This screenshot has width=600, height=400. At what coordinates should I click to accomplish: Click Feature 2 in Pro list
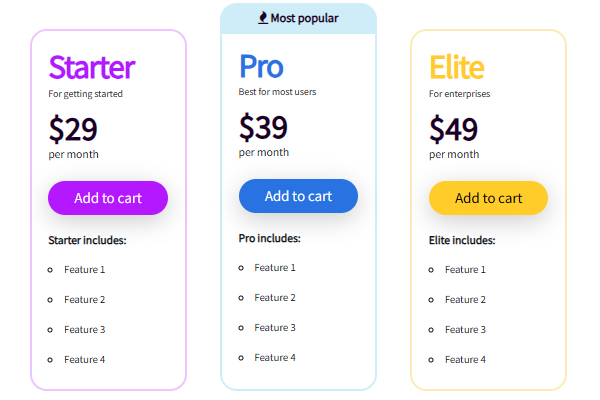[275, 298]
